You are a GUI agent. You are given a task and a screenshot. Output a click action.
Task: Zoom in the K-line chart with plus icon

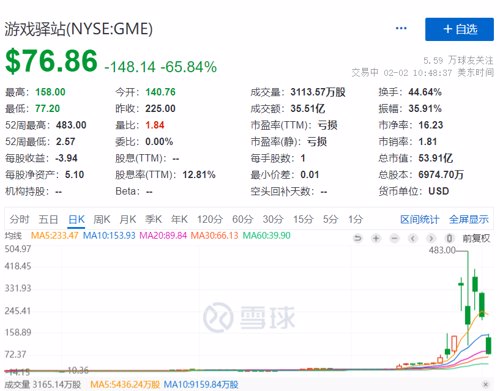click(376, 238)
